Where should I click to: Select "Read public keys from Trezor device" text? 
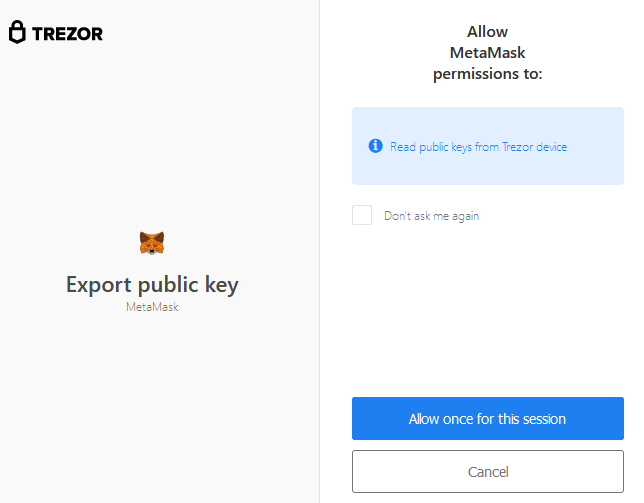(478, 147)
